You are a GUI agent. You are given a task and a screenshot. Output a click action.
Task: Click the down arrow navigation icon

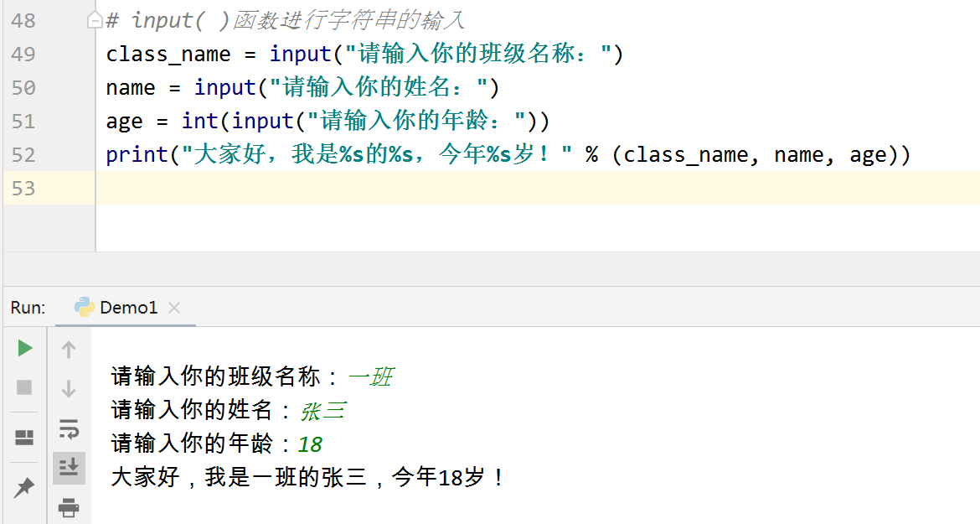tap(67, 387)
